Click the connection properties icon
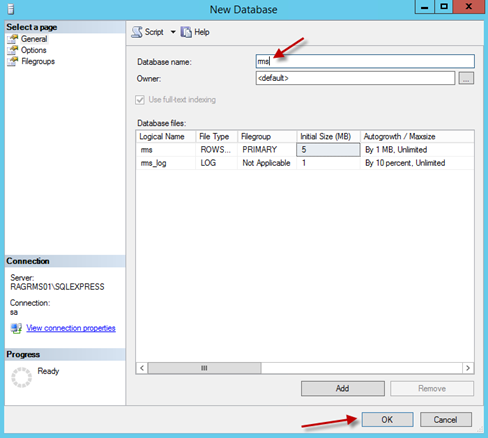This screenshot has height=438, width=488. [16, 328]
